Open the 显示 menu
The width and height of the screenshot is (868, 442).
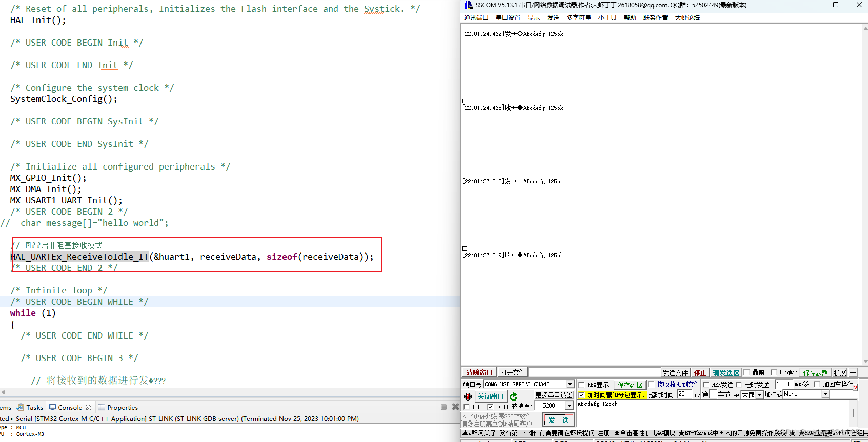pos(534,18)
